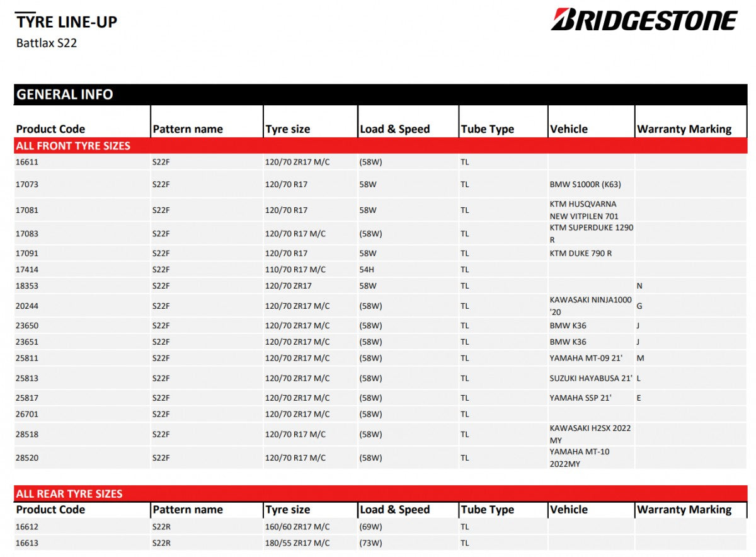Click BMW K36 in row 23650
756x557 pixels.
(568, 326)
